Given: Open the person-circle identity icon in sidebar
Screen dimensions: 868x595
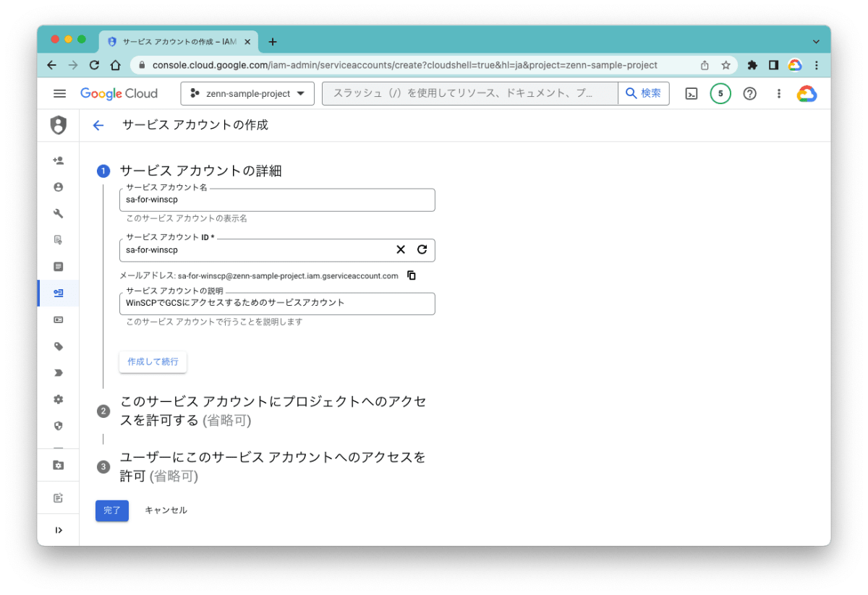Looking at the screenshot, I should coord(59,187).
